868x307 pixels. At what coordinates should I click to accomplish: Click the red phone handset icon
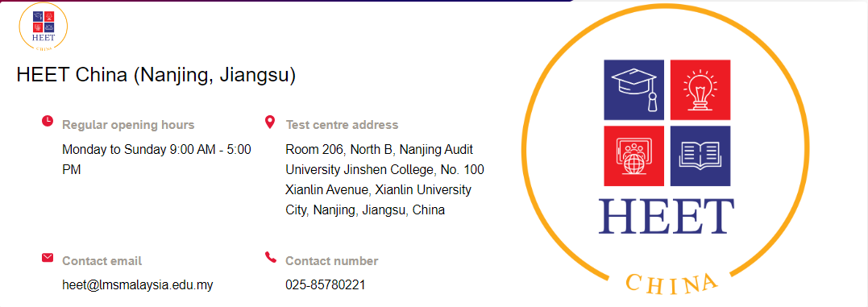[x=270, y=257]
